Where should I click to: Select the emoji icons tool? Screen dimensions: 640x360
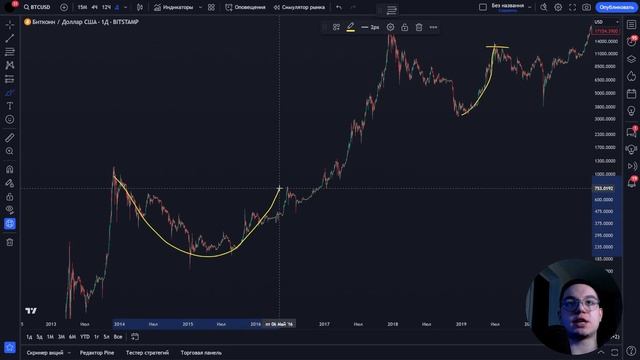click(10, 120)
